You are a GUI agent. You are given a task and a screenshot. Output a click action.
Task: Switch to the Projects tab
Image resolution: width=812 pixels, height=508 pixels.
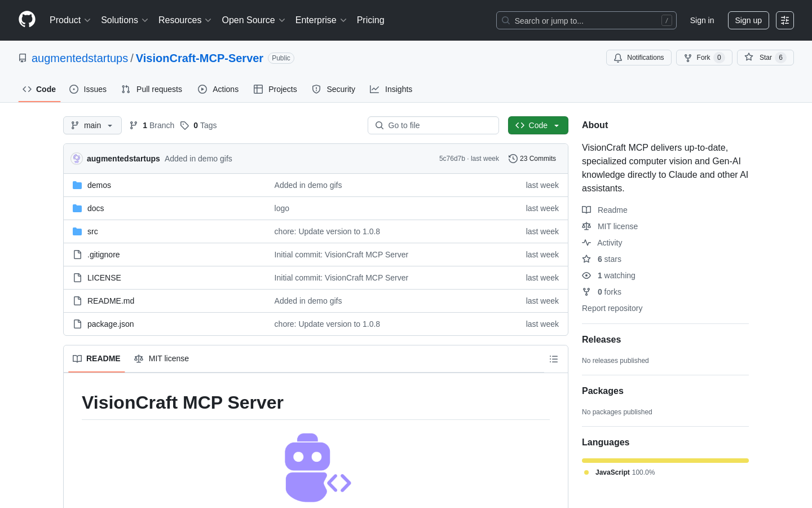click(x=275, y=89)
